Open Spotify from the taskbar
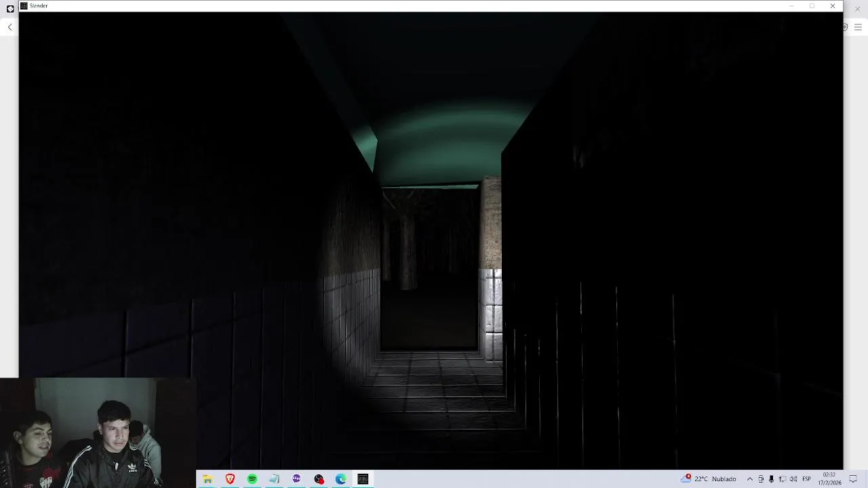 [x=252, y=479]
